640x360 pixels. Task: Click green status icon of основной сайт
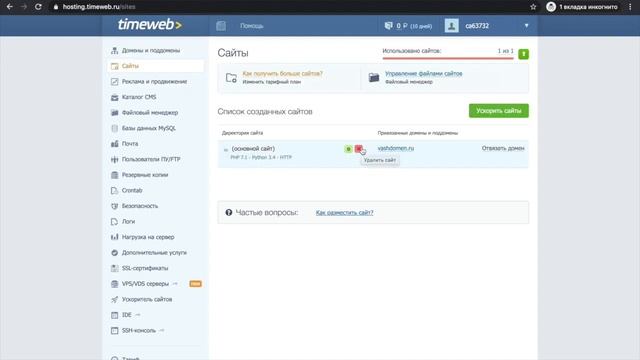348,149
